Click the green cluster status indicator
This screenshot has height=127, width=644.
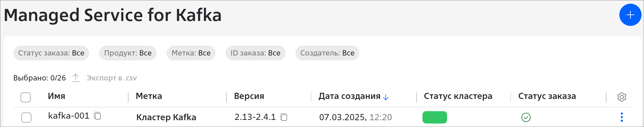click(435, 117)
